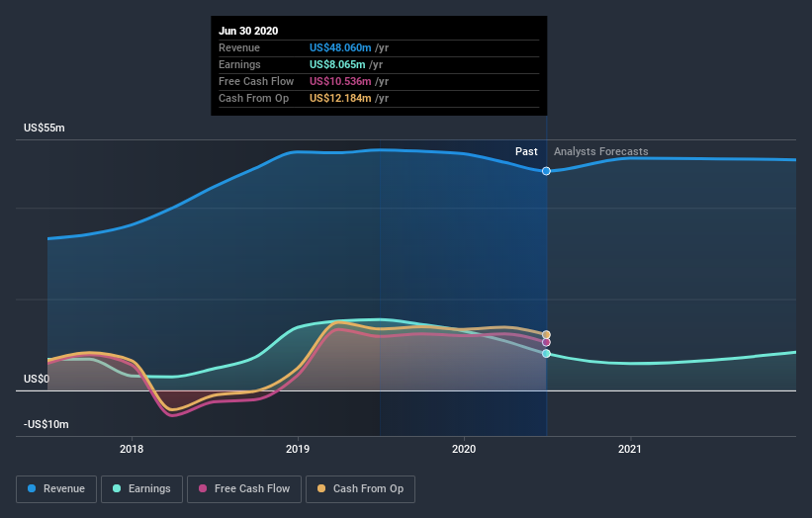Screen dimensions: 812x518
Task: Toggle the Revenue legend button
Action: tap(56, 489)
